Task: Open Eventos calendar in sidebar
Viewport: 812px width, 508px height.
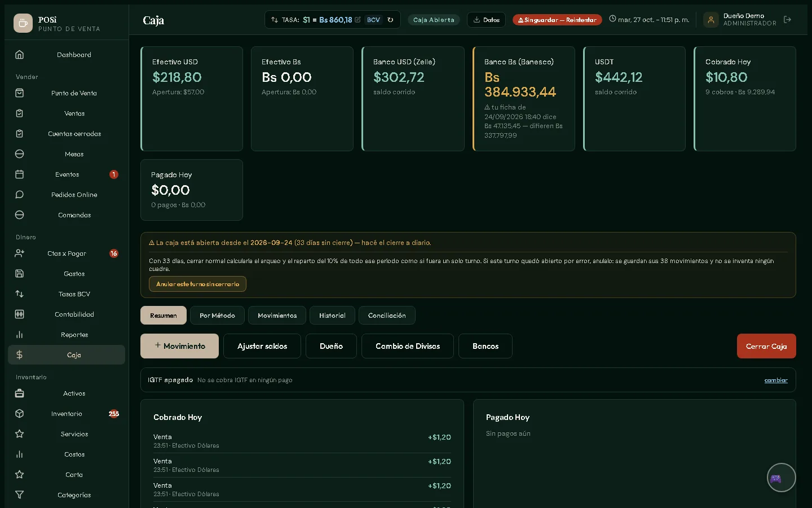Action: point(67,174)
